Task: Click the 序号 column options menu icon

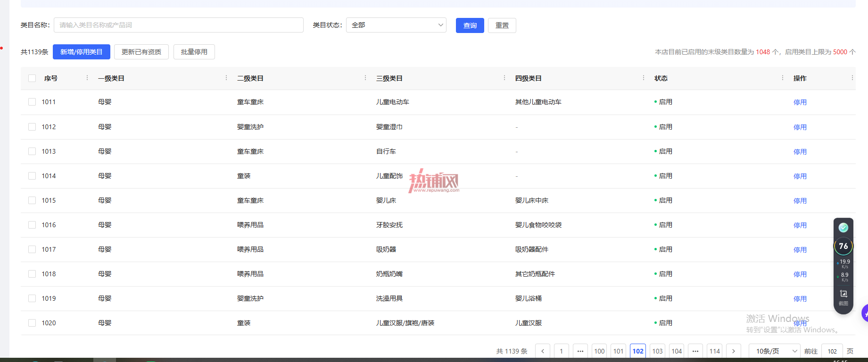Action: (x=87, y=78)
